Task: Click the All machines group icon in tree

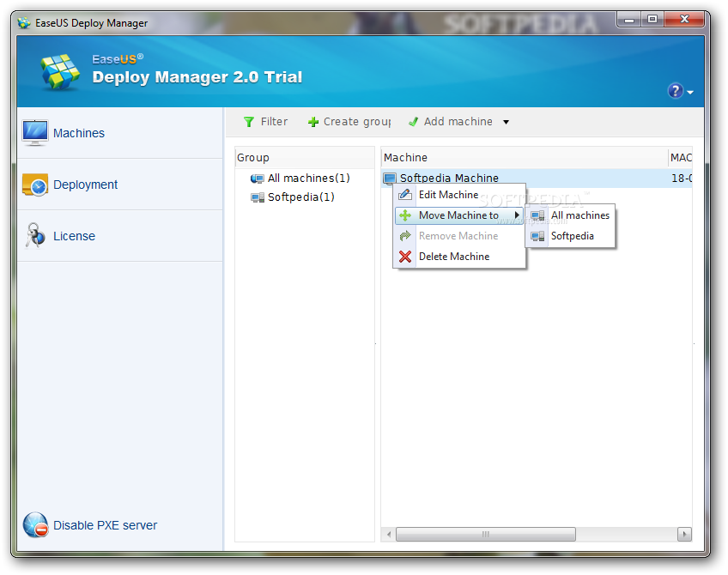Action: (x=257, y=179)
